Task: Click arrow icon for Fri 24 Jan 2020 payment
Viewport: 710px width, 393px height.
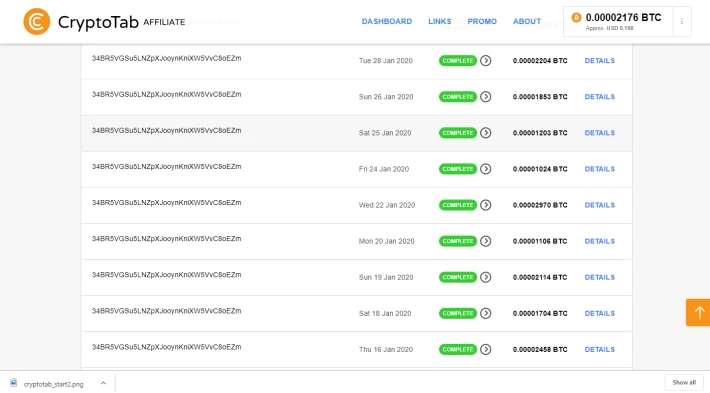Action: point(485,169)
